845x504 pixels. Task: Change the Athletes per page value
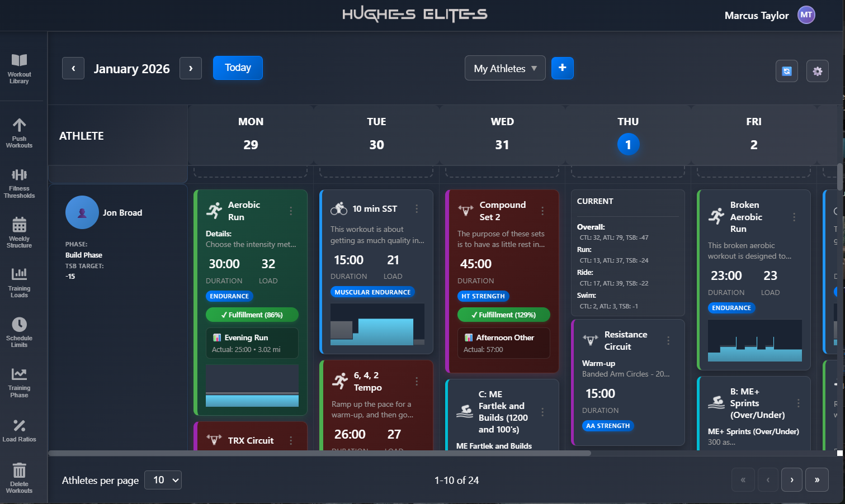point(163,479)
